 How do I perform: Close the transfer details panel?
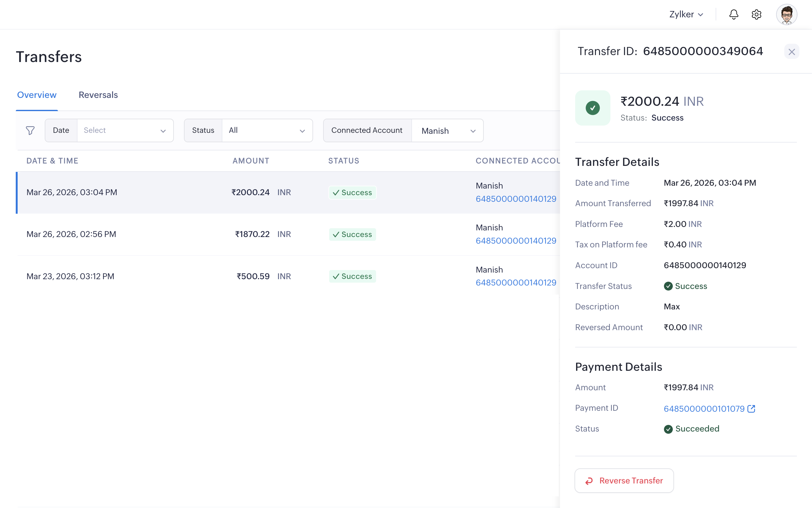792,52
